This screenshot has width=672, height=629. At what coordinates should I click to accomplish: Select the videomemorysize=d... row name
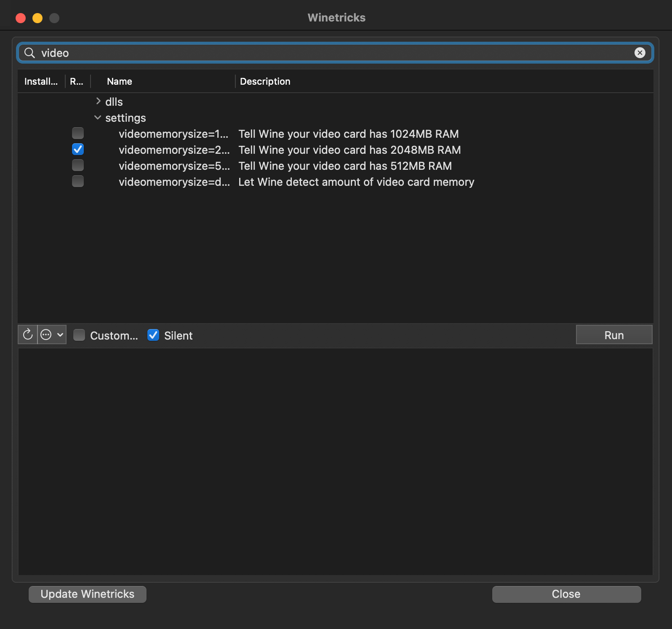click(x=174, y=182)
